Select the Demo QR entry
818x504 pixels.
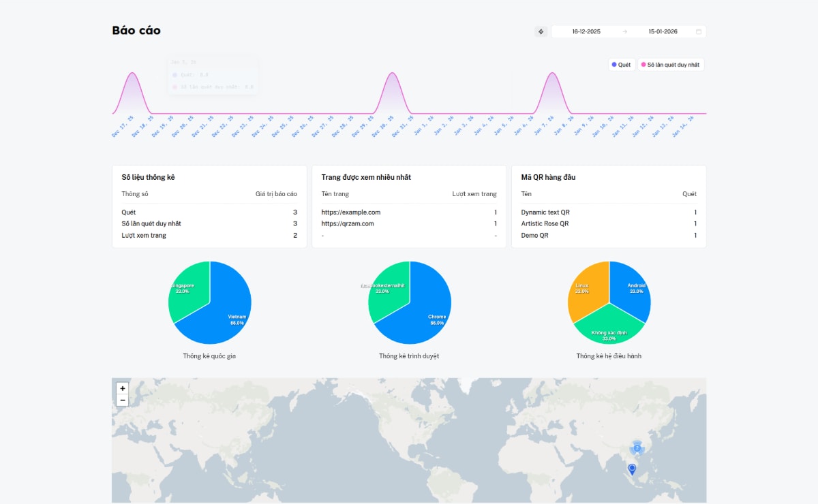coord(534,235)
